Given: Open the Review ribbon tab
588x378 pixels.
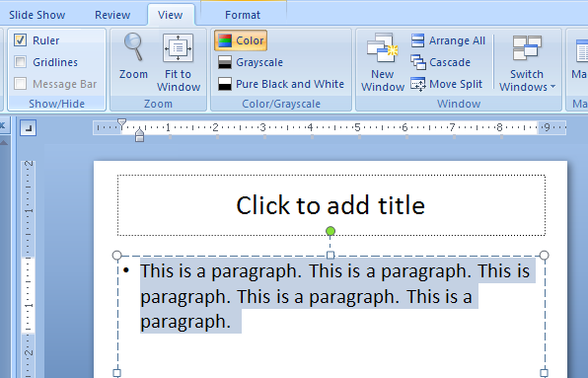Looking at the screenshot, I should 112,15.
